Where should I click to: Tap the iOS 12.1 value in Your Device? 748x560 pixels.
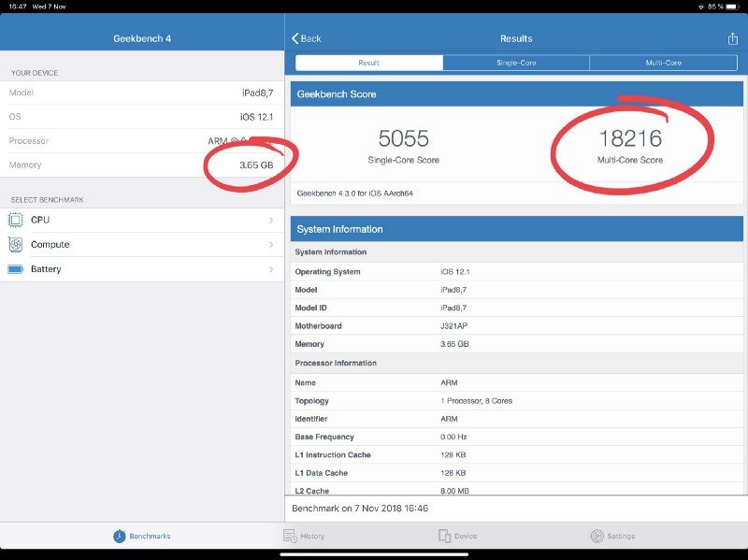(256, 117)
